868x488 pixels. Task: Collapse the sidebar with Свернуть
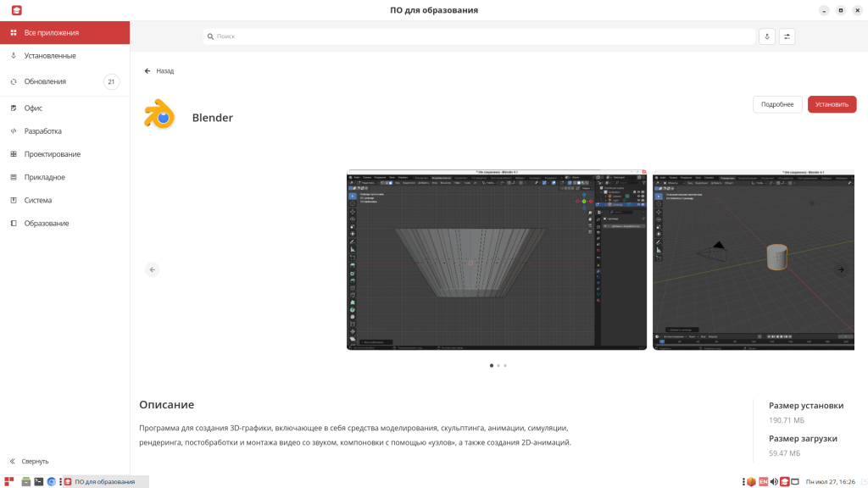(30, 461)
